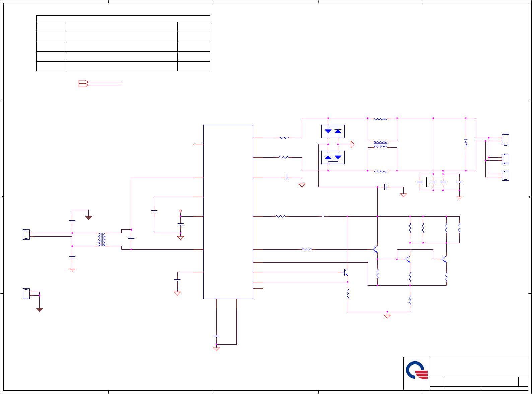Select the resistor feeding the first transistor's base
Screen dimensions: 532x394
(x=307, y=250)
